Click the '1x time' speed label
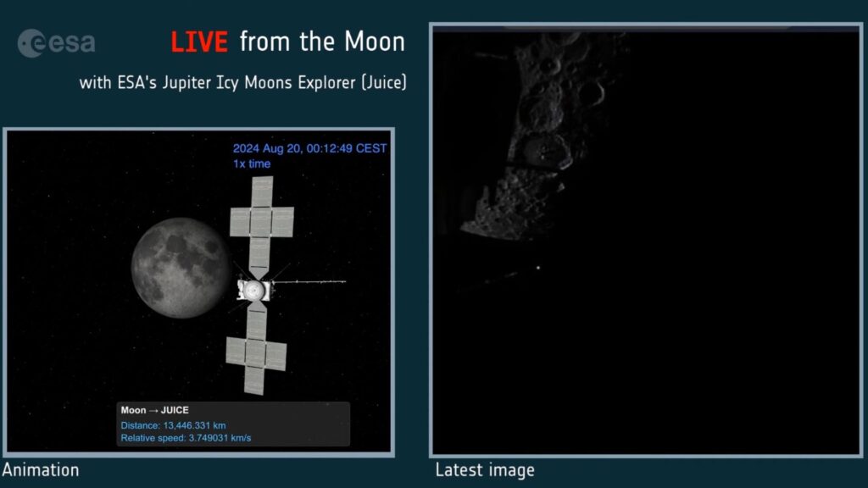868x488 pixels. 251,164
